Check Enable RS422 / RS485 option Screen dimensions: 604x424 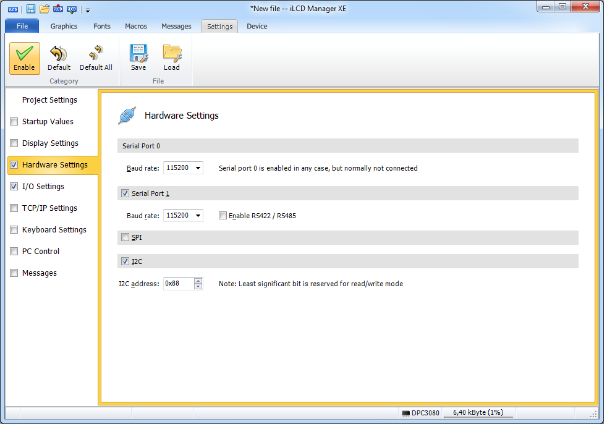tap(223, 215)
